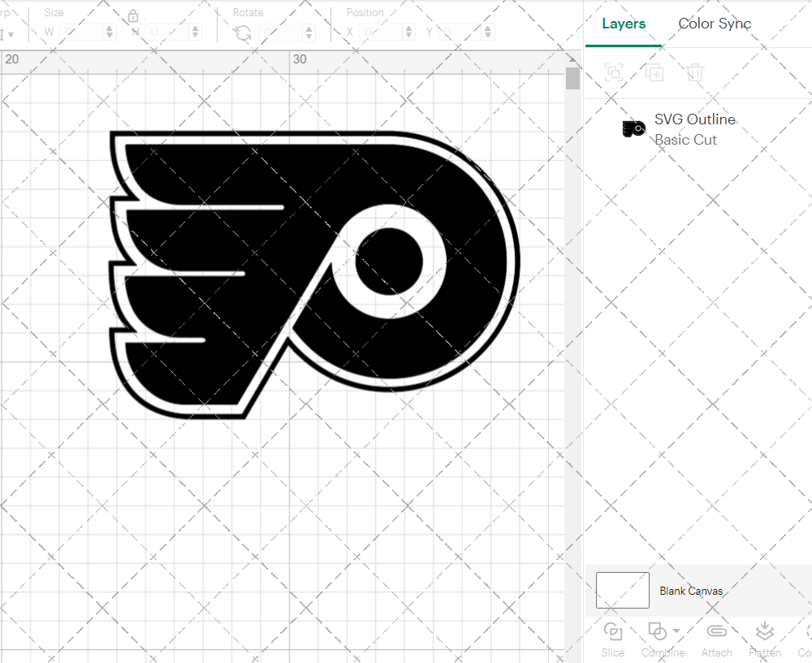The width and height of the screenshot is (812, 663).
Task: Click the SVG Outline layer name
Action: 695,119
